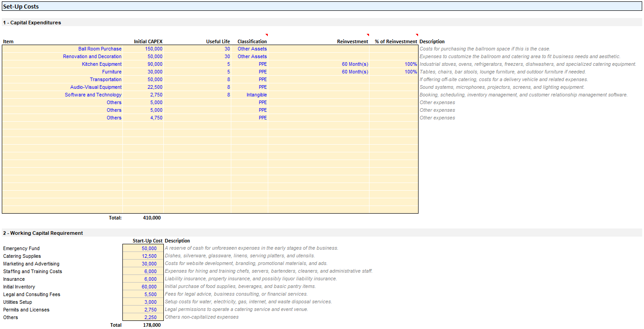Open Classification cell for Software and Technology
The height and width of the screenshot is (329, 644).
click(256, 95)
